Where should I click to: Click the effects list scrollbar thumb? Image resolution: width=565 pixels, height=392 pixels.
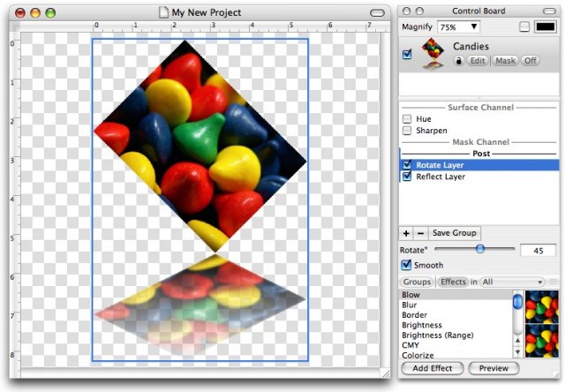(517, 302)
